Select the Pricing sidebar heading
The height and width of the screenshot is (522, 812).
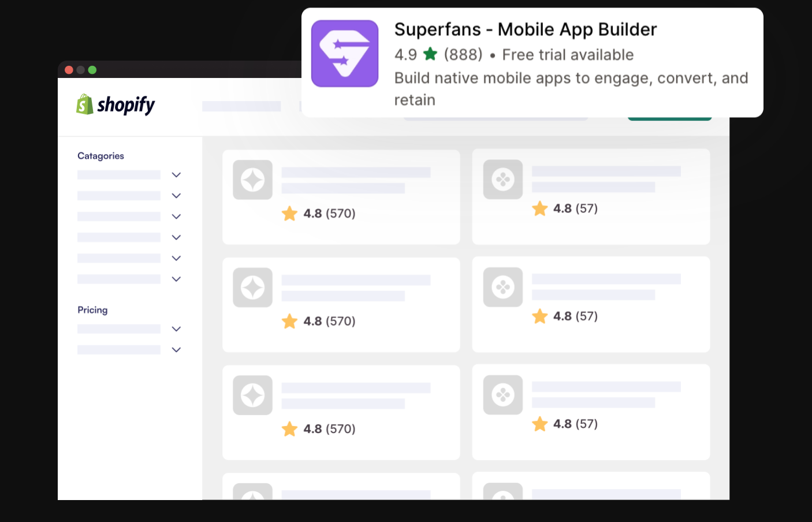92,310
